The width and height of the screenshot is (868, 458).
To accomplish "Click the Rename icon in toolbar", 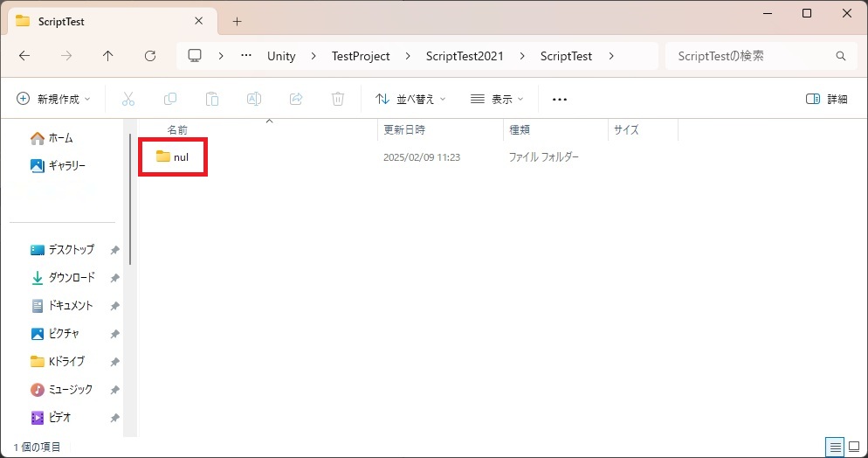I will (254, 99).
